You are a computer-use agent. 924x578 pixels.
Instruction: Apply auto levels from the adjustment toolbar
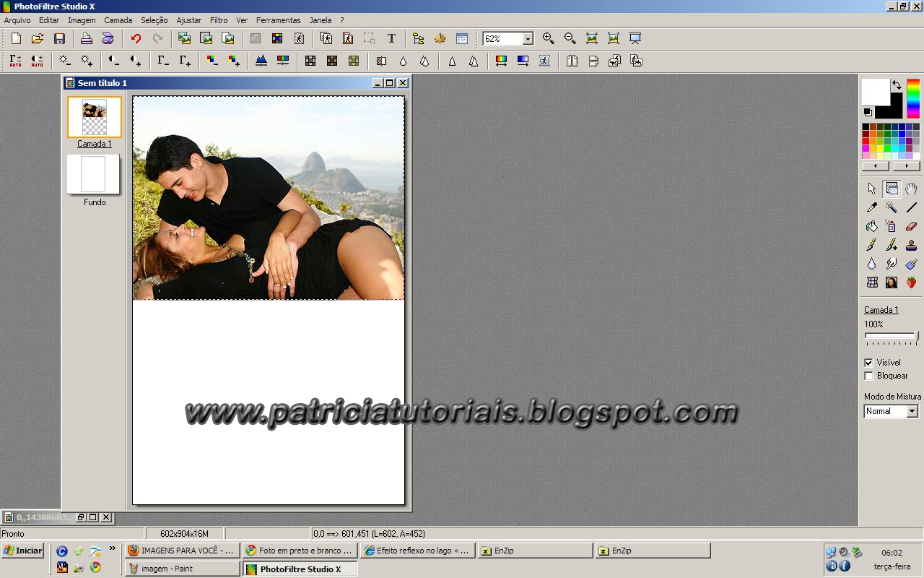[15, 61]
